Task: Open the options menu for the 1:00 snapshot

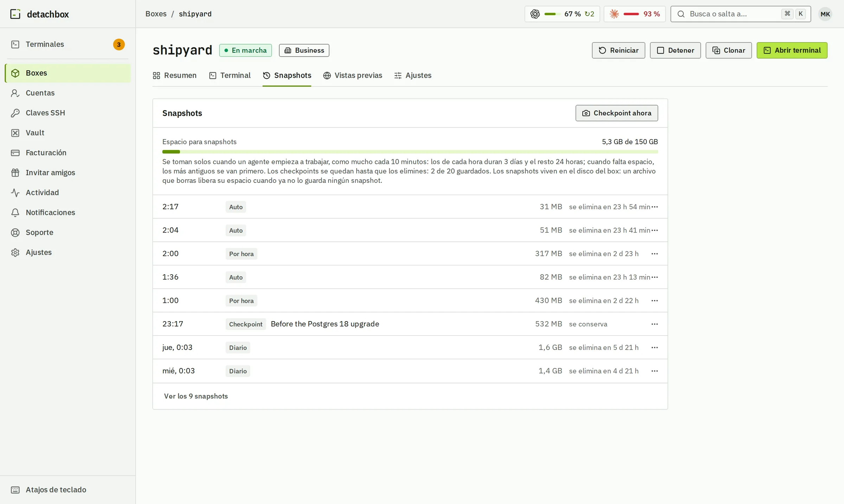Action: coord(654,300)
